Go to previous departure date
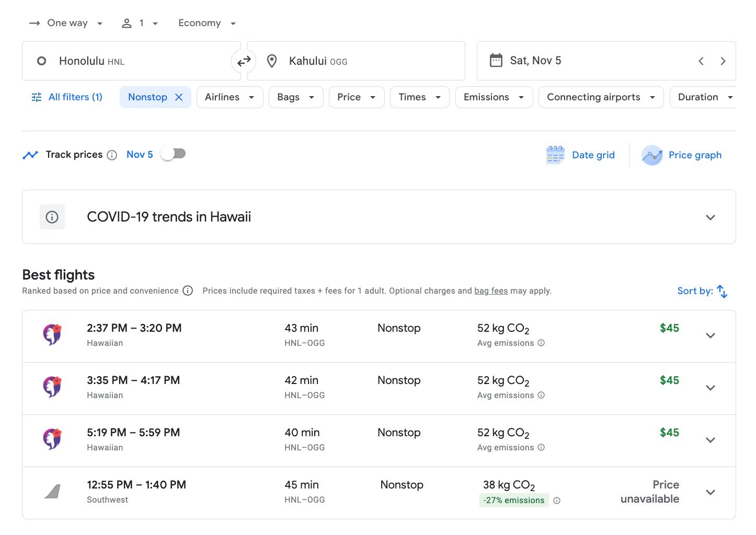The width and height of the screenshot is (756, 535). pos(701,61)
